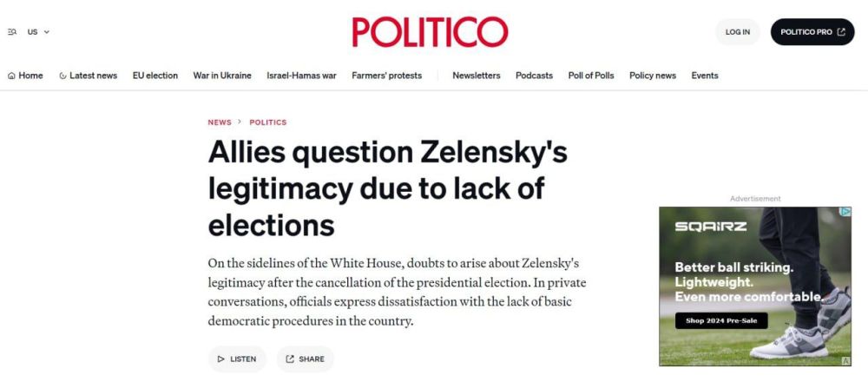Screen dimensions: 868x382
Task: Click the NEWS breadcrumb link
Action: click(x=220, y=122)
